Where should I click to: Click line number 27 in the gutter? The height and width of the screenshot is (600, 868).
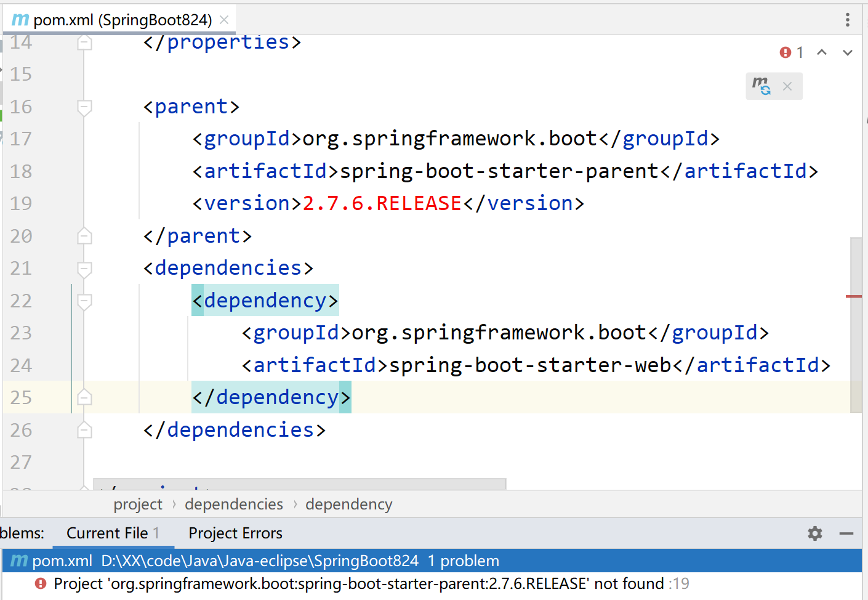point(21,462)
